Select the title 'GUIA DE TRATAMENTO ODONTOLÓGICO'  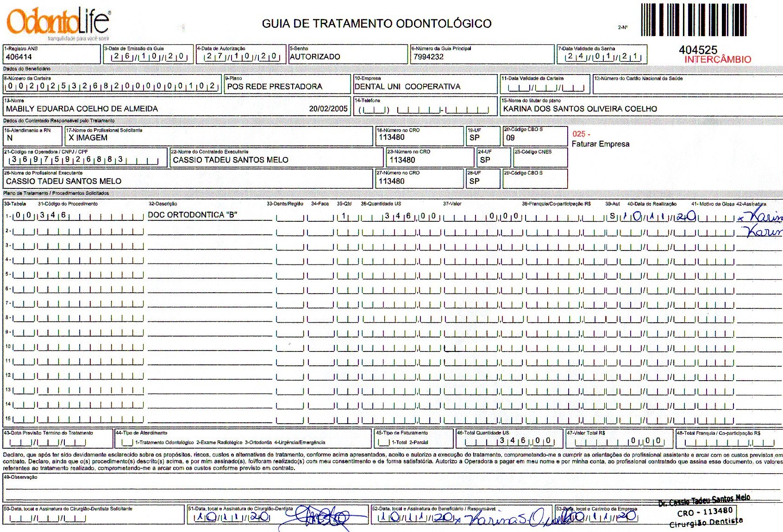(376, 23)
